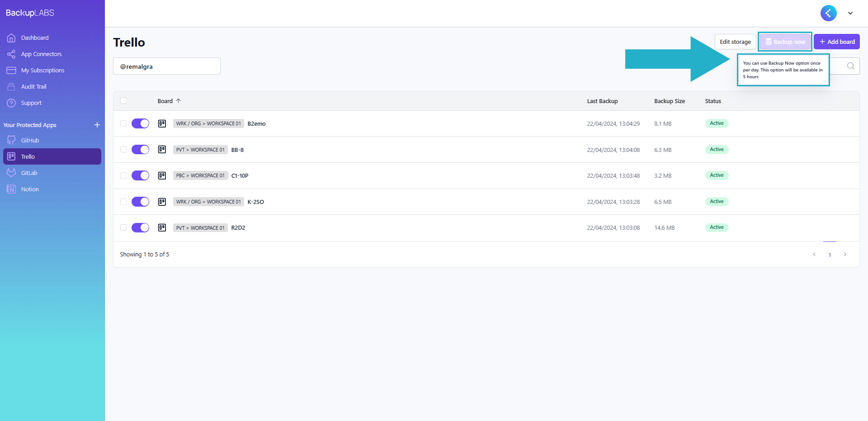Click the Notion icon in sidebar

click(11, 189)
